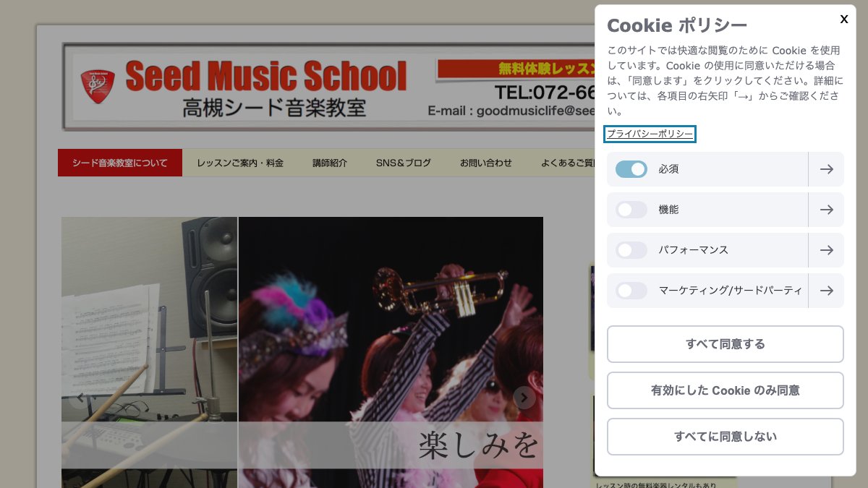The height and width of the screenshot is (488, 868).
Task: Open the お問い合わせ menu item
Action: 486,163
